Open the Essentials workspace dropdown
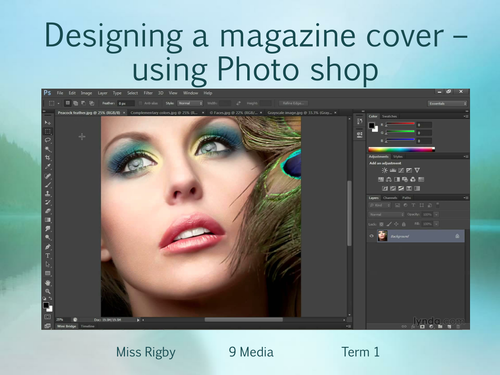 point(447,104)
